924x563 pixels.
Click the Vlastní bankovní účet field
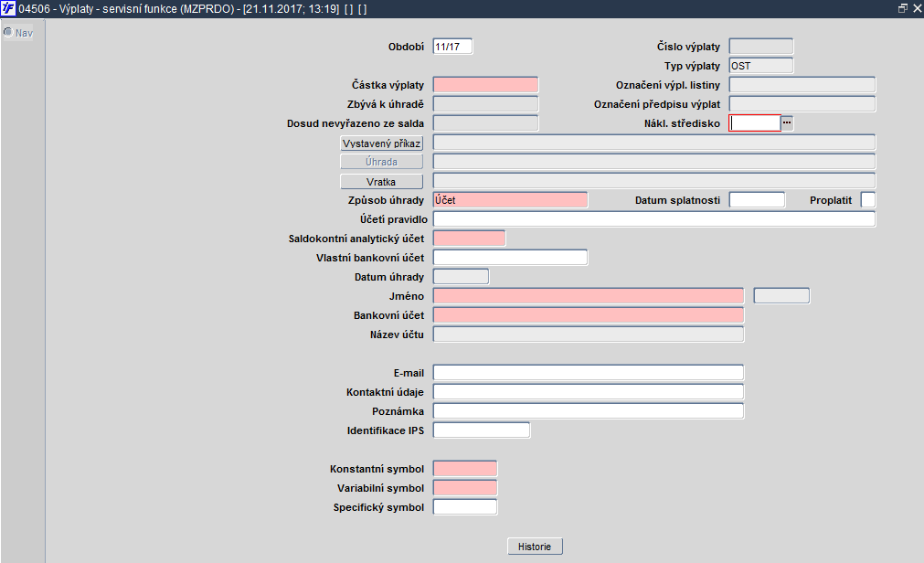[510, 258]
